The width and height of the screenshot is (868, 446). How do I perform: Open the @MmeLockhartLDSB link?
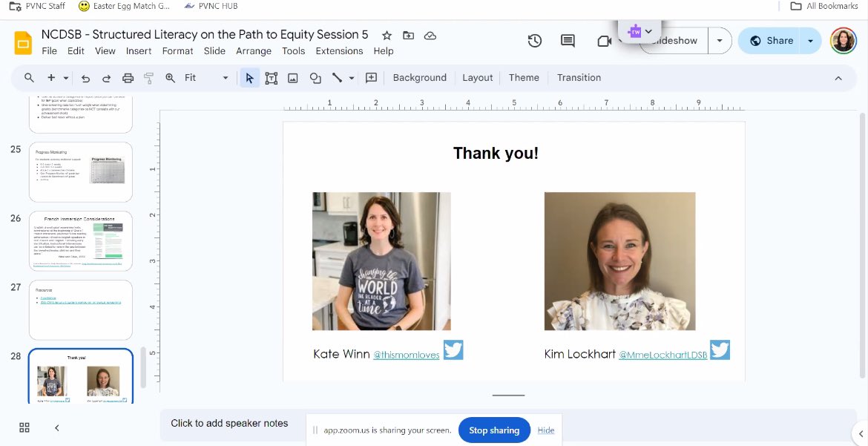pyautogui.click(x=662, y=355)
